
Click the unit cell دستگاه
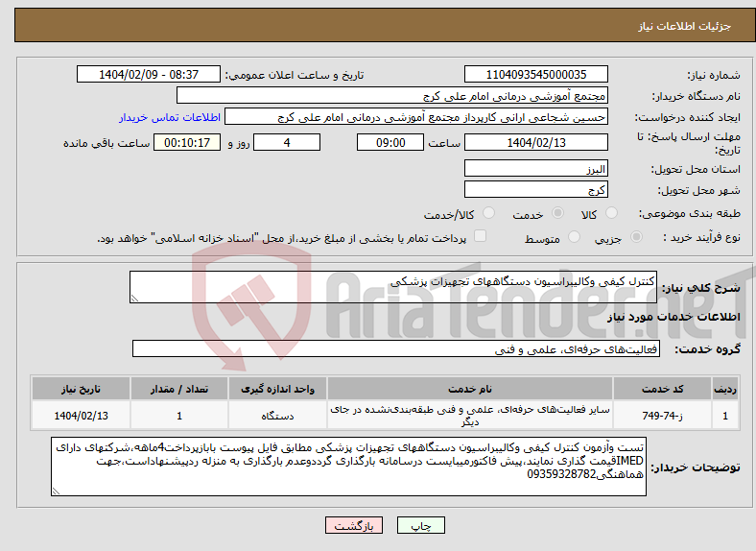277,415
